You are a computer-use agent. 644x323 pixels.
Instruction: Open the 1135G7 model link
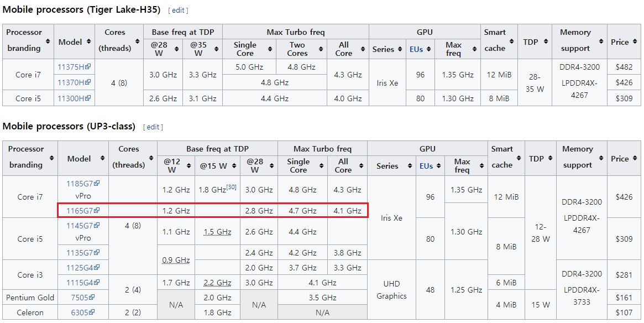(83, 252)
